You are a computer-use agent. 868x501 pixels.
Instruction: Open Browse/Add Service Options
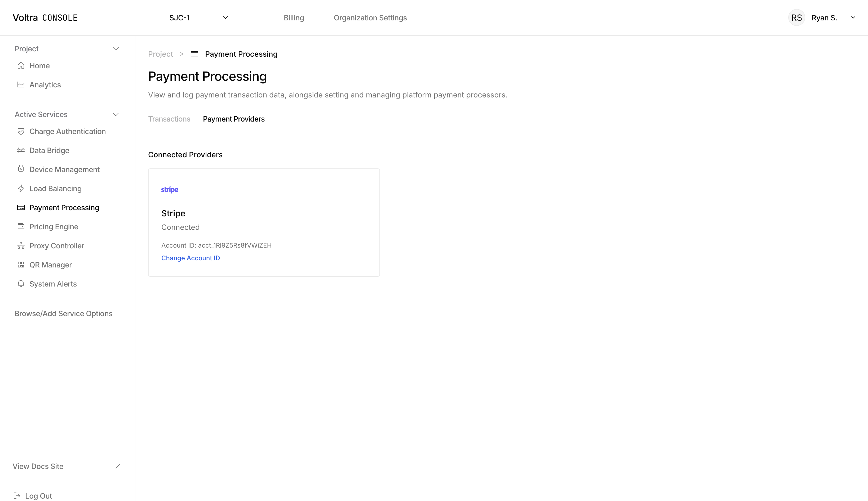click(63, 313)
